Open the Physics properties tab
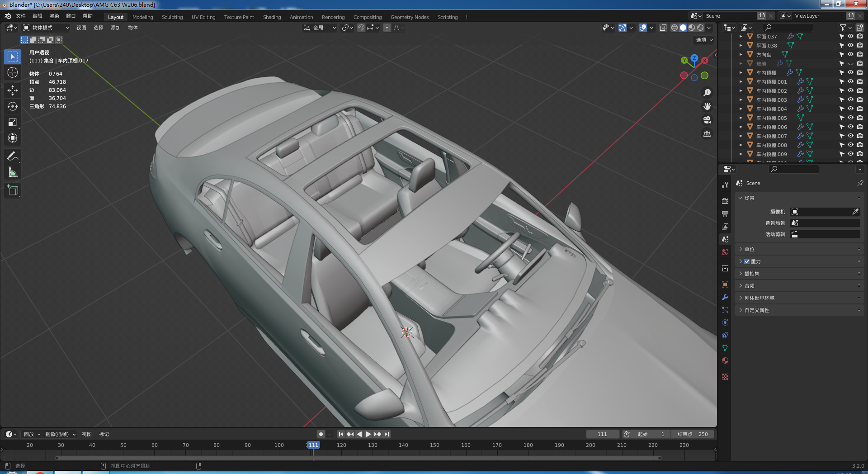Screen dimensions: 868x474 [x=725, y=322]
